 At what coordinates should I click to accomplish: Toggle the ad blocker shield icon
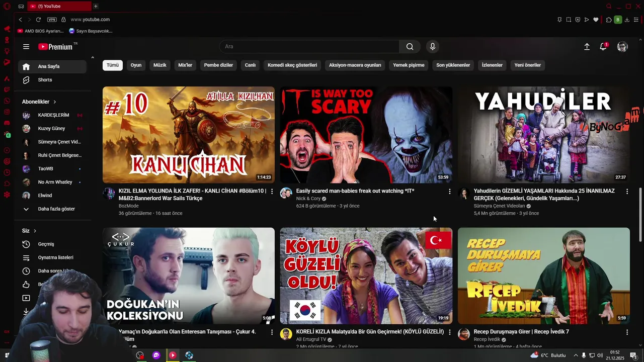pos(578,20)
